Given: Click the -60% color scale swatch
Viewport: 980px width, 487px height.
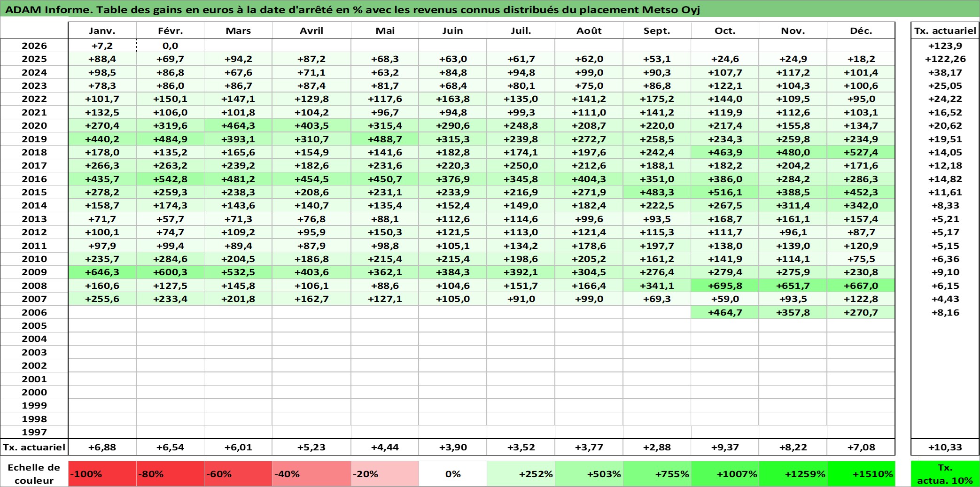Looking at the screenshot, I should pyautogui.click(x=238, y=474).
